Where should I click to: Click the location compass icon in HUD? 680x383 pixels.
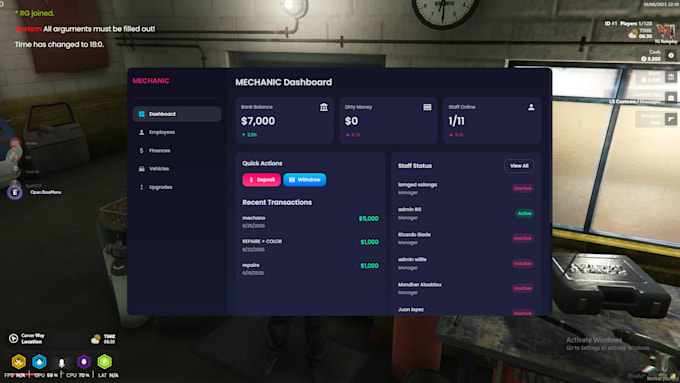click(x=13, y=338)
